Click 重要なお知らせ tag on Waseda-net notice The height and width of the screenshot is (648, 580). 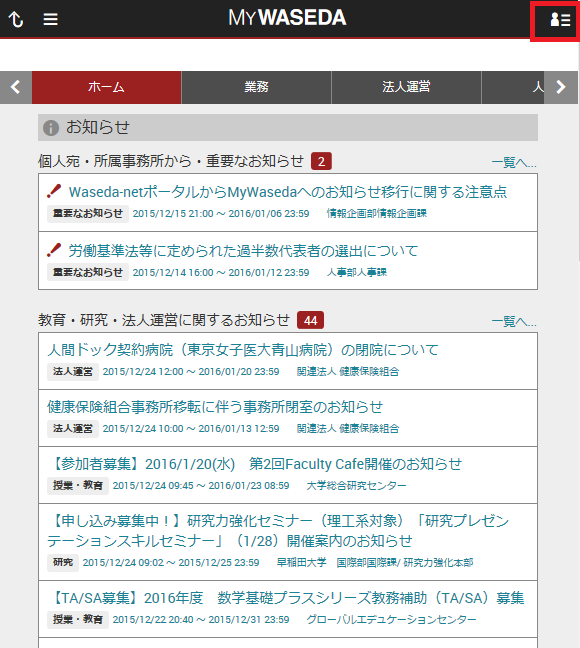click(x=88, y=214)
